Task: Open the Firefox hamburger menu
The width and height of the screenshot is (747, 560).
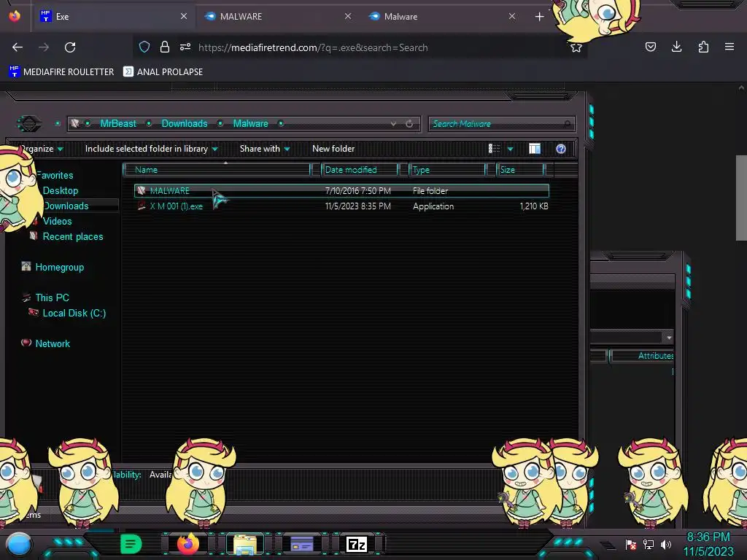Action: point(729,47)
